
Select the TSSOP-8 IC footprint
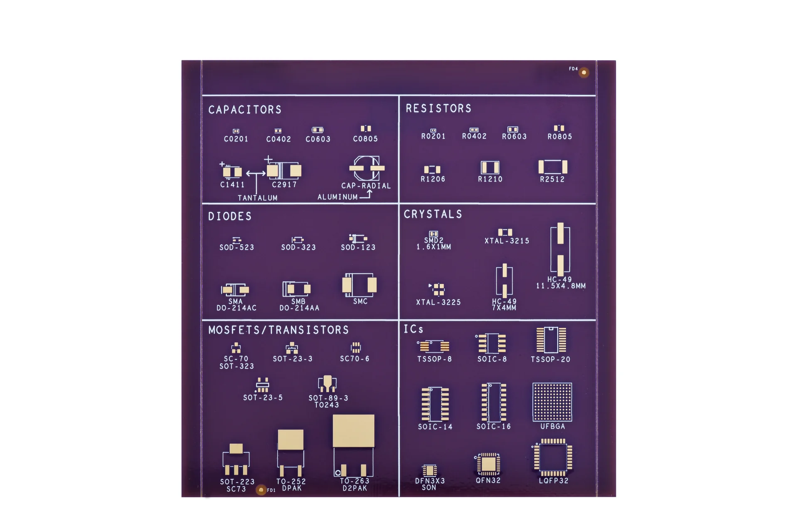[x=433, y=346]
